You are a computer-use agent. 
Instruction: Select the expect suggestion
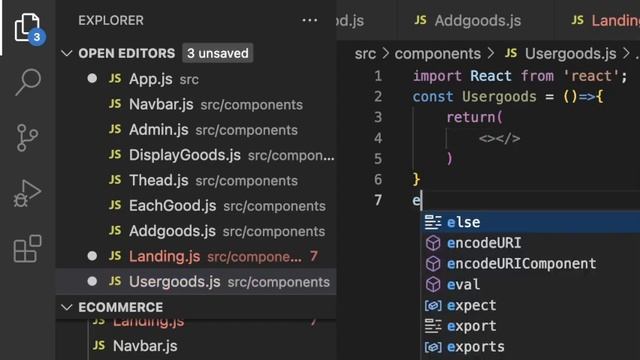[530, 305]
